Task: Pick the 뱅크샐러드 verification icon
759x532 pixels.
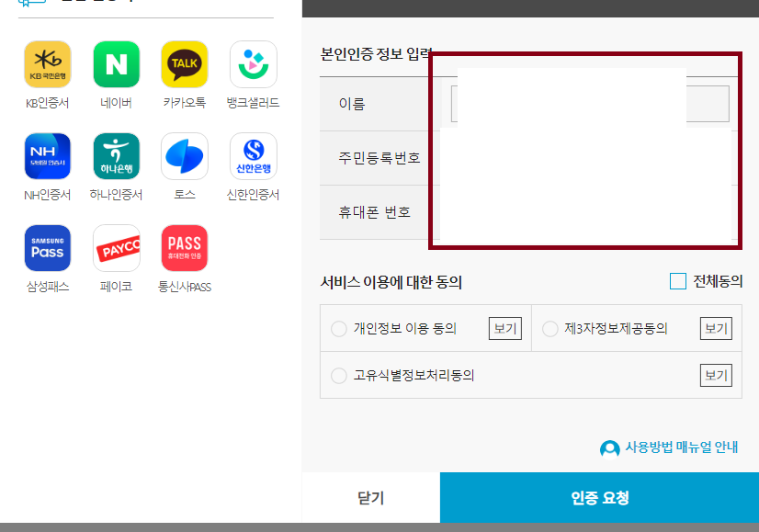Action: pyautogui.click(x=253, y=63)
